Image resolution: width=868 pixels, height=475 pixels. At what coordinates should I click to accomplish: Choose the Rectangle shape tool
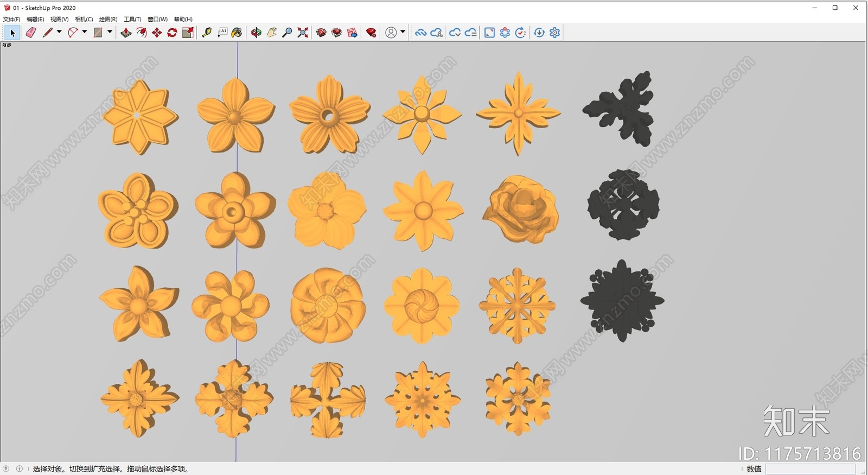coord(98,33)
